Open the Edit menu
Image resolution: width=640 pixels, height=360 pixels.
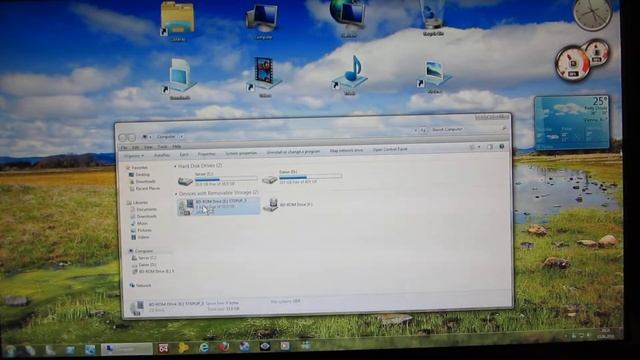pos(136,147)
